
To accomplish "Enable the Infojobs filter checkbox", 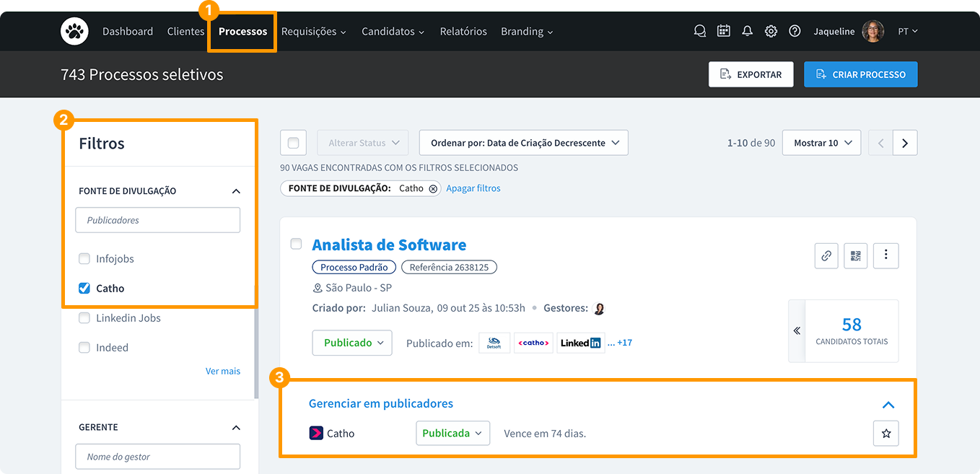I will [x=84, y=259].
